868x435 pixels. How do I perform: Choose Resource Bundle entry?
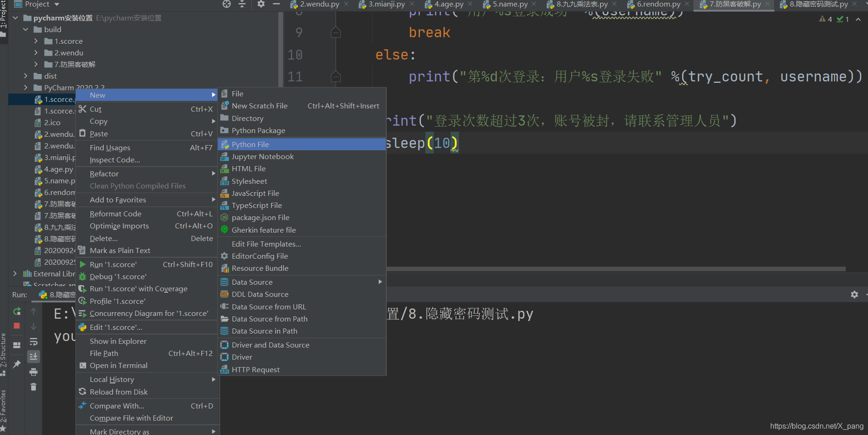pyautogui.click(x=302, y=268)
